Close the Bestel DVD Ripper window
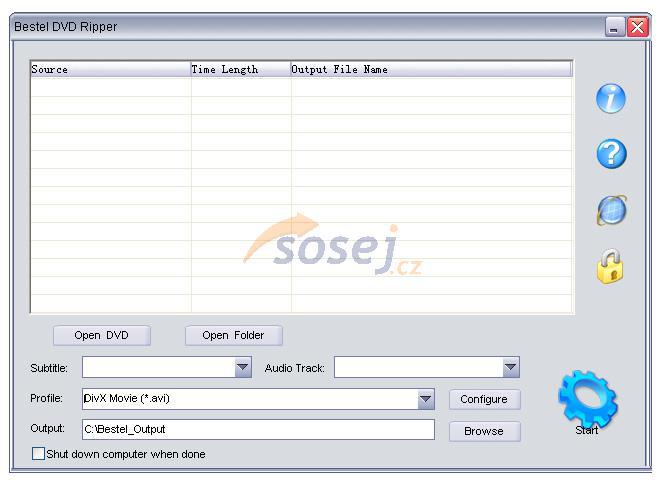The image size is (666, 487). [638, 27]
